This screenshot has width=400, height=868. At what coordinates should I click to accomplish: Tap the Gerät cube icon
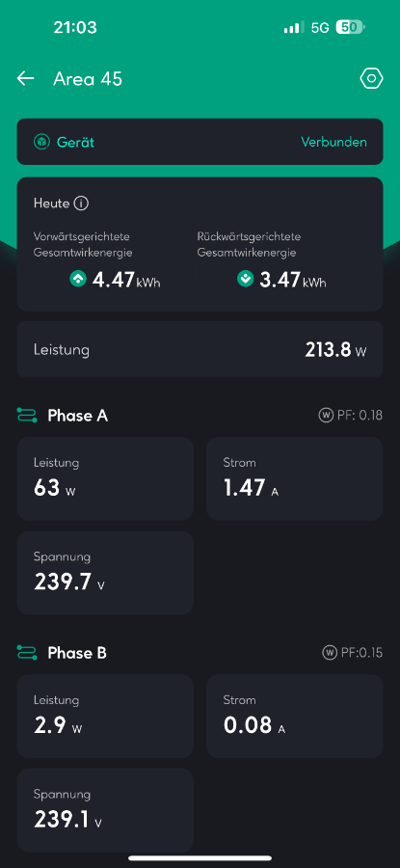42,143
